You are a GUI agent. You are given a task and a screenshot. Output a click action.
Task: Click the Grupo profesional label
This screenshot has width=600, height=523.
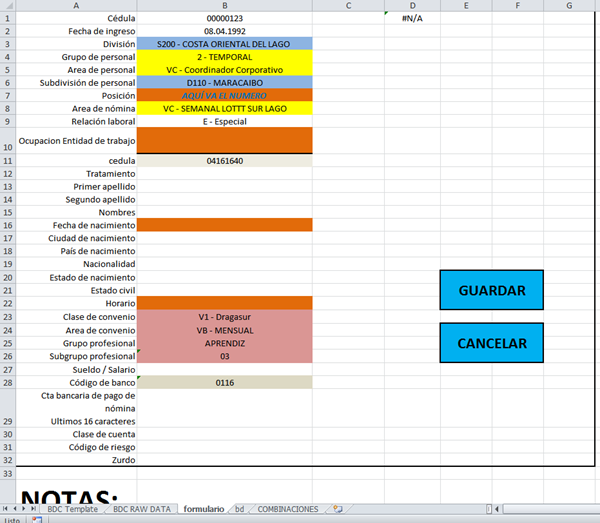pyautogui.click(x=99, y=343)
